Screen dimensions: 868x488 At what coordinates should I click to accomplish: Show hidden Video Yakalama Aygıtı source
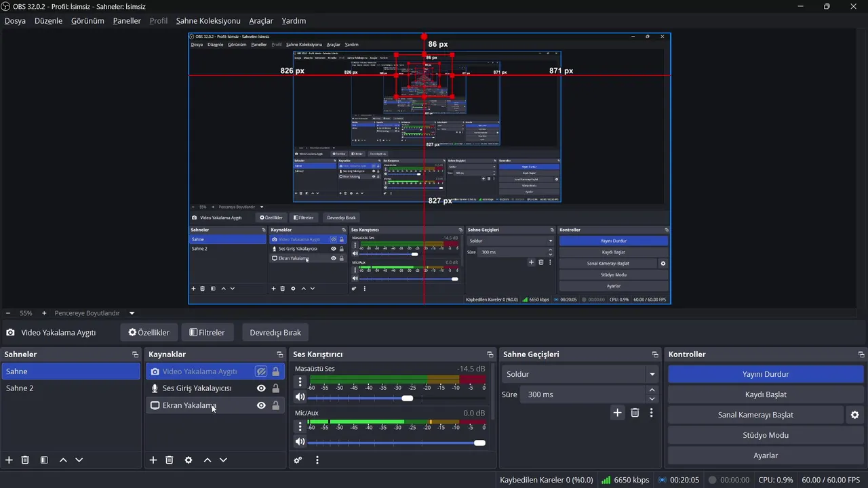[x=261, y=371]
